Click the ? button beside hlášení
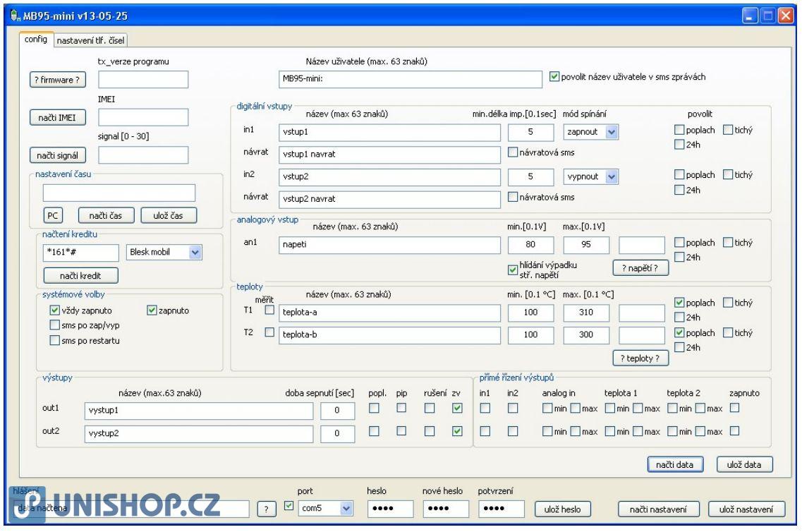Screen dimensions: 802x532 click(266, 509)
